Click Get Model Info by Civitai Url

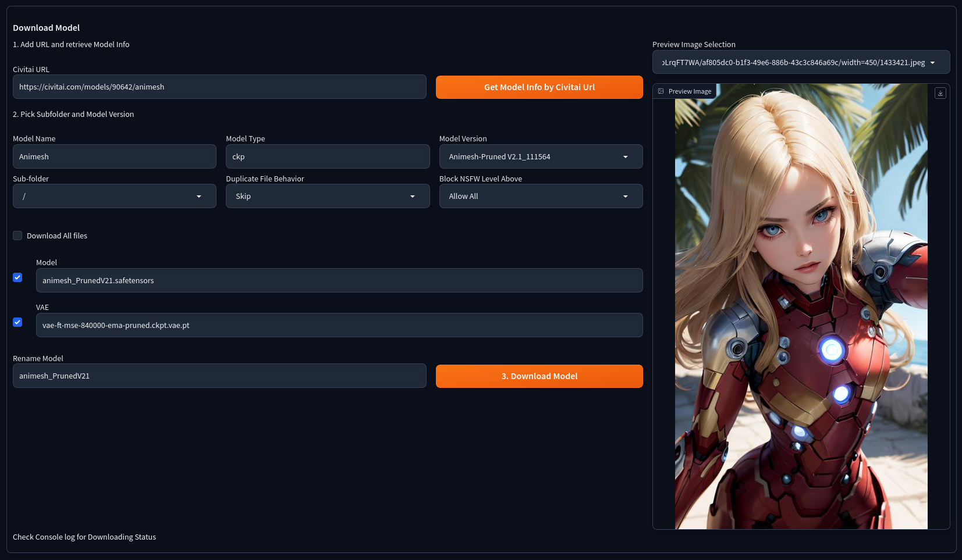pos(539,87)
